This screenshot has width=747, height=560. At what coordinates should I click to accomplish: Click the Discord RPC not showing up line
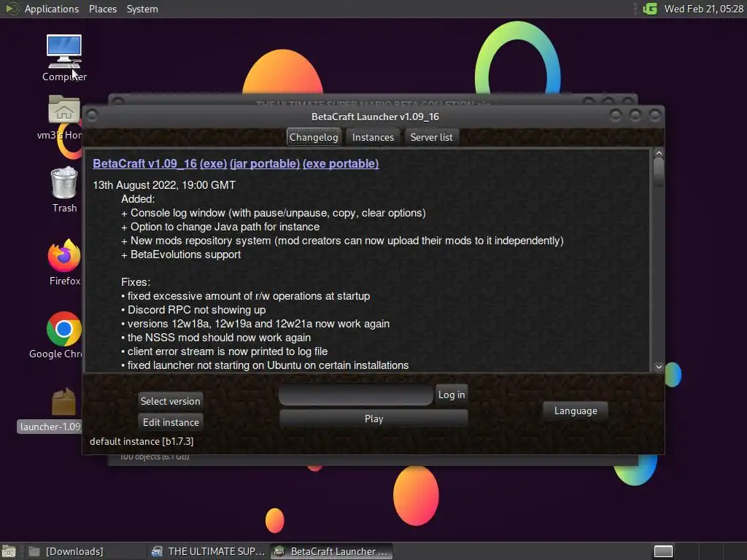click(x=193, y=310)
